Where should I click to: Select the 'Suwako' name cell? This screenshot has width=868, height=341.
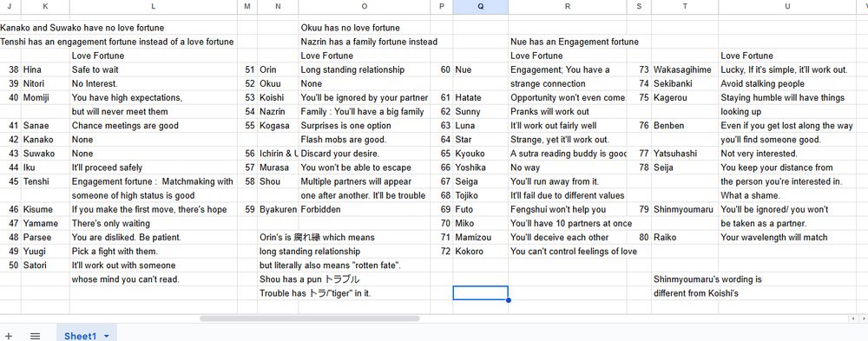point(45,154)
